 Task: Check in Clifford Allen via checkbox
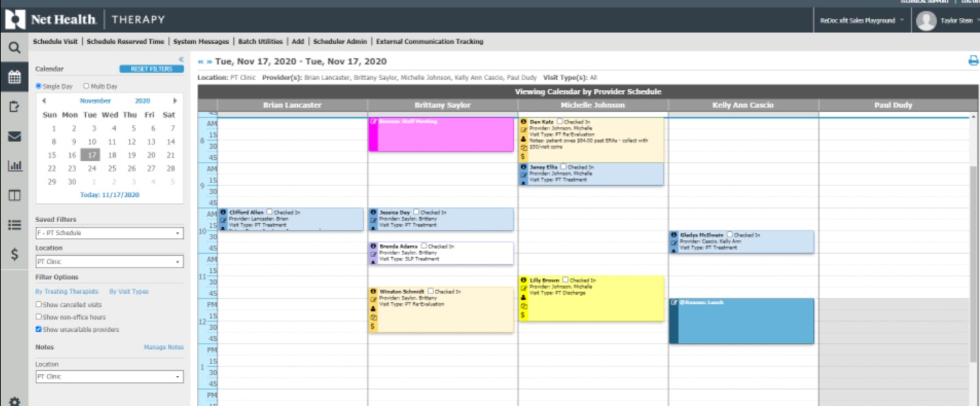pyautogui.click(x=270, y=213)
